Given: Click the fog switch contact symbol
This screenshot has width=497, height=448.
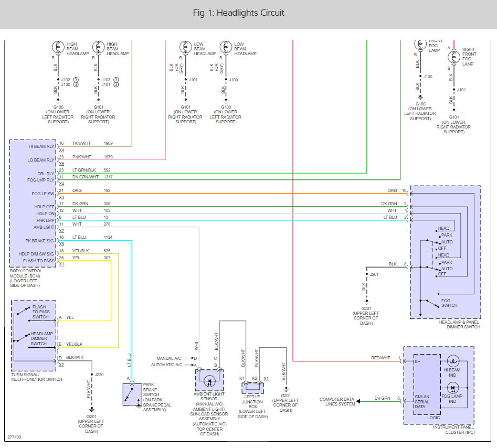Looking at the screenshot, I should coord(432,303).
